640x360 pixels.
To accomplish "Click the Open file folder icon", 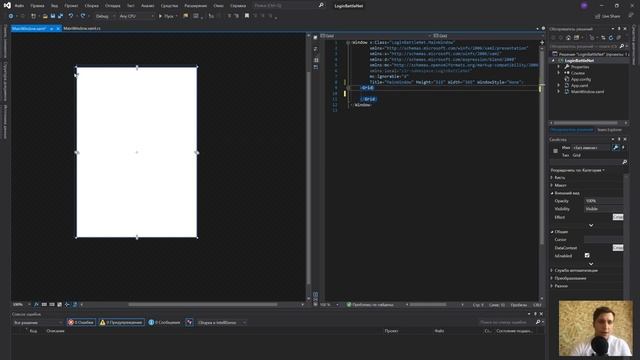I will [45, 16].
